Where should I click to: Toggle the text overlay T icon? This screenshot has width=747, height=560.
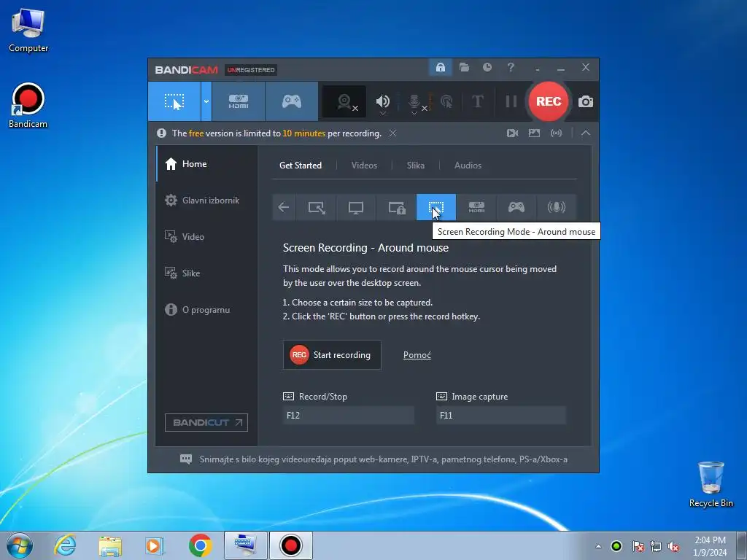pos(477,101)
